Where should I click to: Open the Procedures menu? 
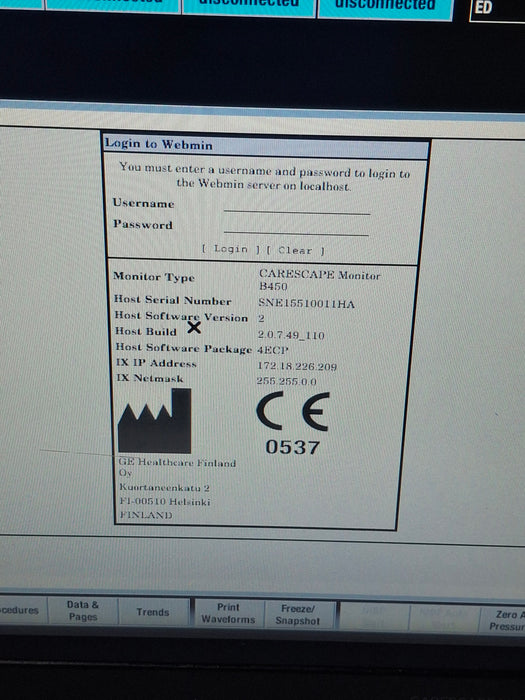(x=21, y=610)
